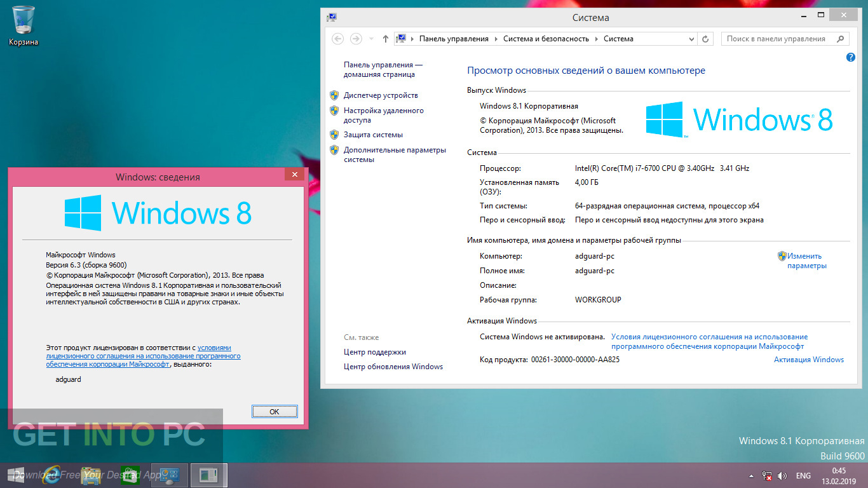The image size is (868, 488).
Task: Change input language ENG indicator
Action: pyautogui.click(x=803, y=476)
